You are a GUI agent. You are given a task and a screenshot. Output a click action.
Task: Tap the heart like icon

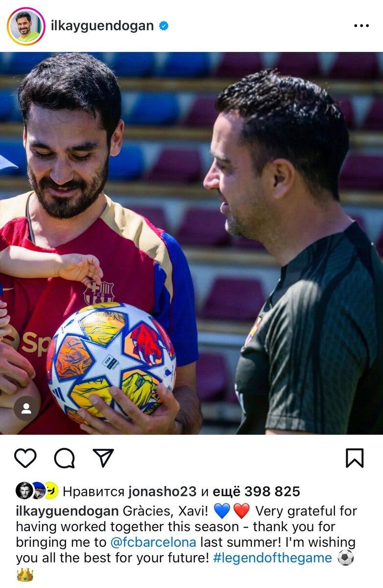[x=25, y=458]
